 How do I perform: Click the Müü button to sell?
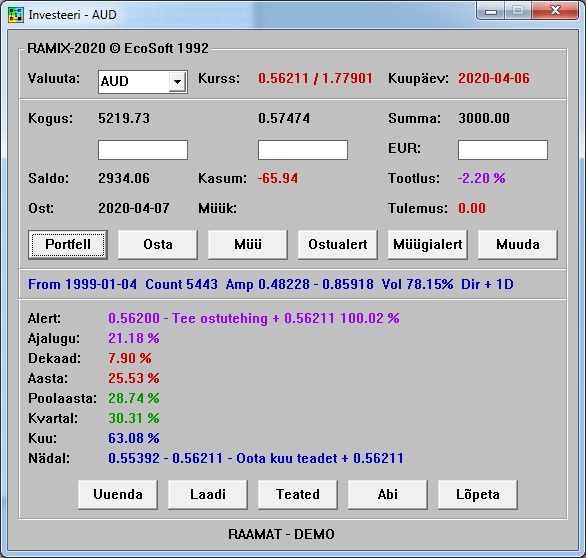(x=248, y=245)
